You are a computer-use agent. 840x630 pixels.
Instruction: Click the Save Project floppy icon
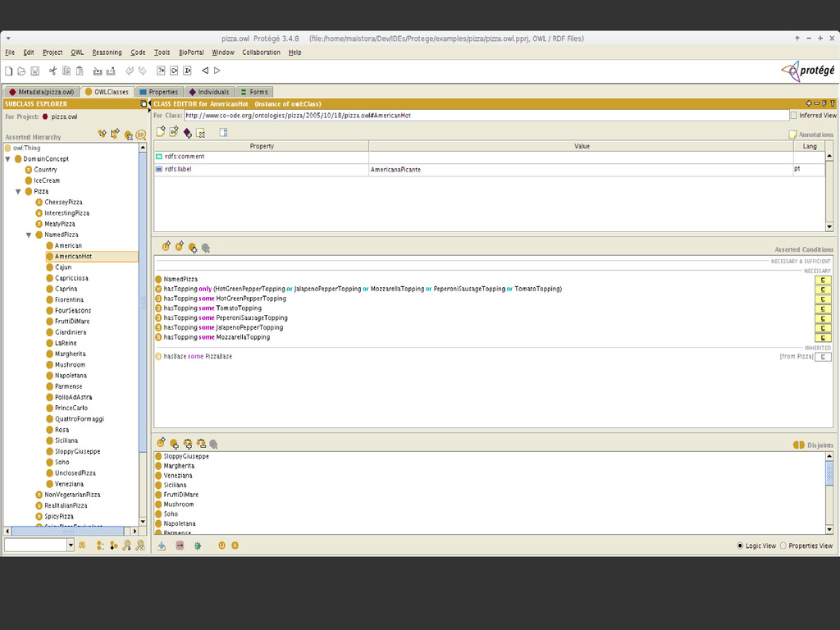34,71
